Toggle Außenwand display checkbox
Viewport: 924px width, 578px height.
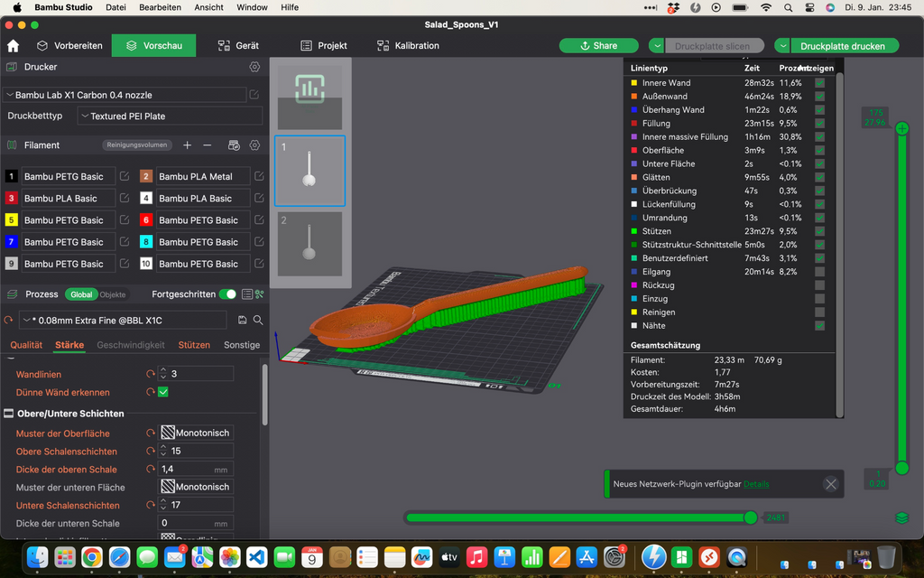tap(819, 96)
